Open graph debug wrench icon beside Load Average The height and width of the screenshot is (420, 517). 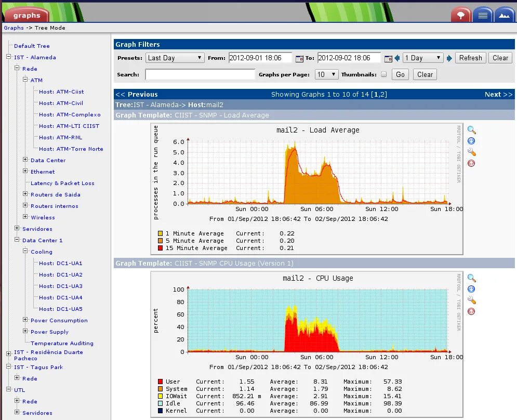[x=471, y=152]
